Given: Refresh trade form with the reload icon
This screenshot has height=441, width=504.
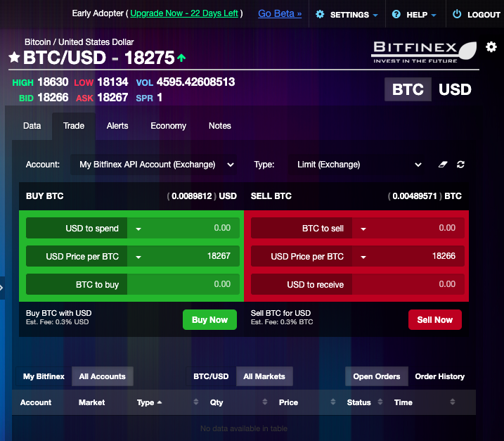Looking at the screenshot, I should click(x=460, y=165).
